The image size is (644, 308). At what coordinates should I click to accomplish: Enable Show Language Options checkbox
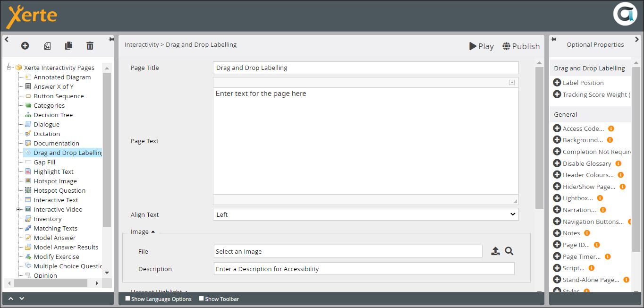click(x=127, y=299)
